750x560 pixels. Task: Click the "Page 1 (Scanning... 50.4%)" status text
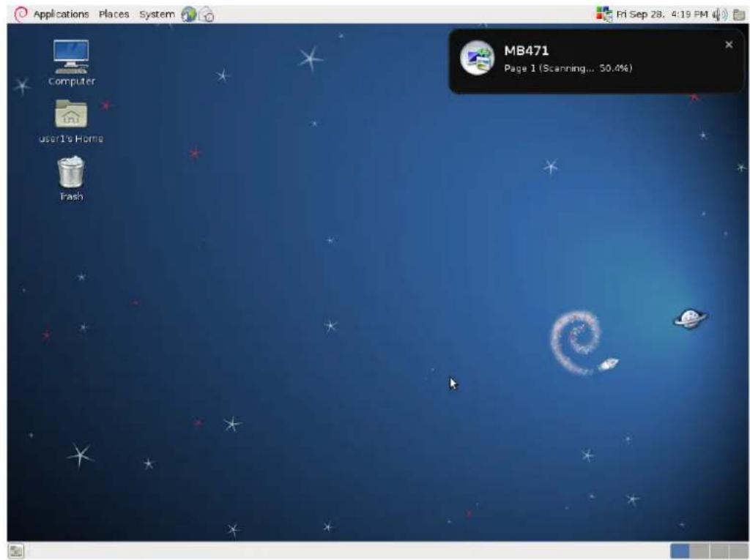coord(568,68)
